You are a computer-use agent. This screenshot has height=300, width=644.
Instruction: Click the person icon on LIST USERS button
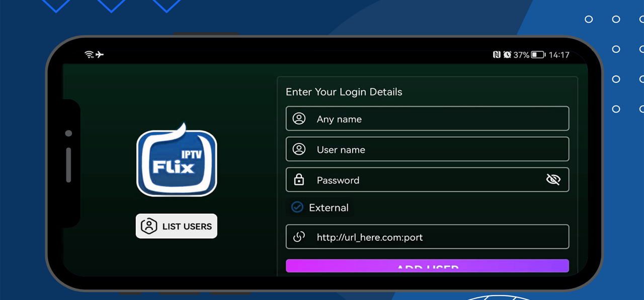pyautogui.click(x=148, y=226)
